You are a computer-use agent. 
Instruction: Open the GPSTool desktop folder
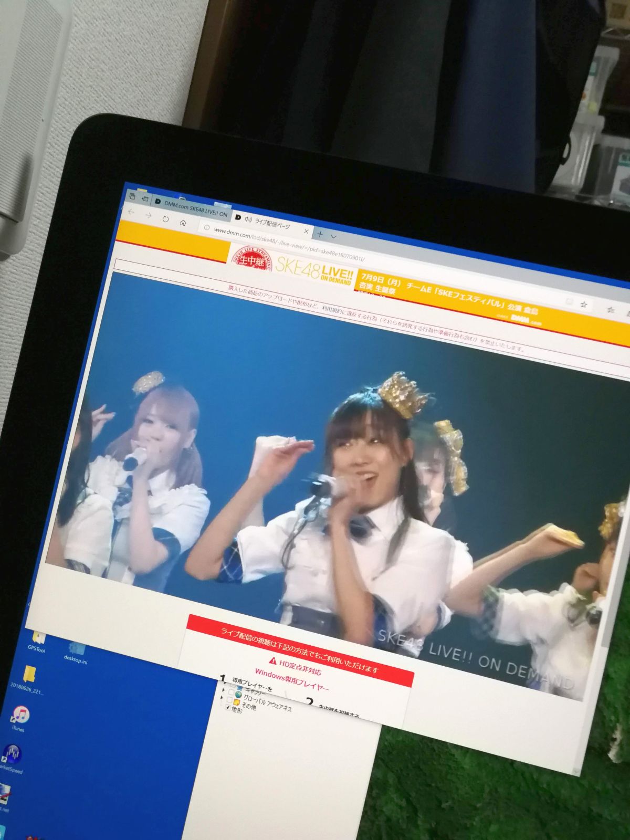pos(38,642)
